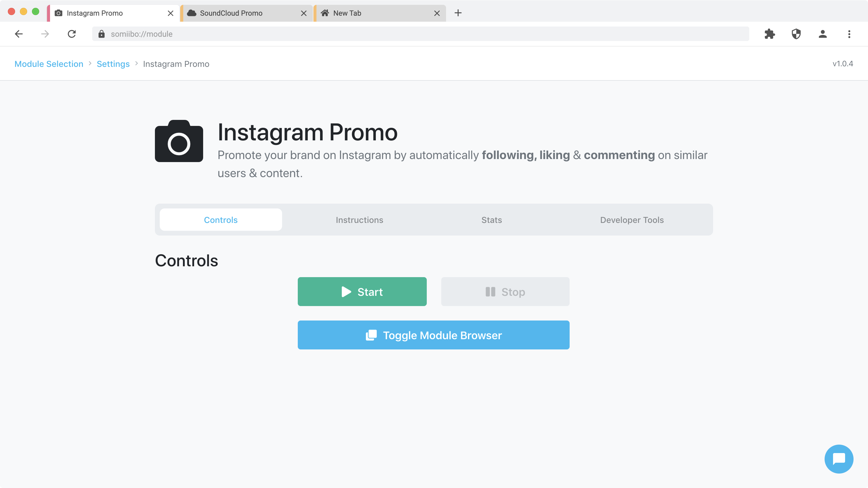Click the large Instagram camera logo
The width and height of the screenshot is (868, 488).
coord(179,141)
